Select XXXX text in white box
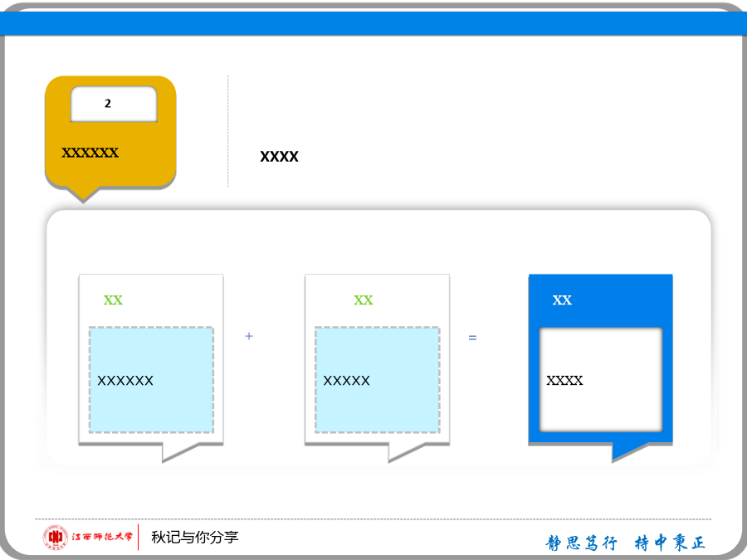This screenshot has width=747, height=560. tap(564, 381)
